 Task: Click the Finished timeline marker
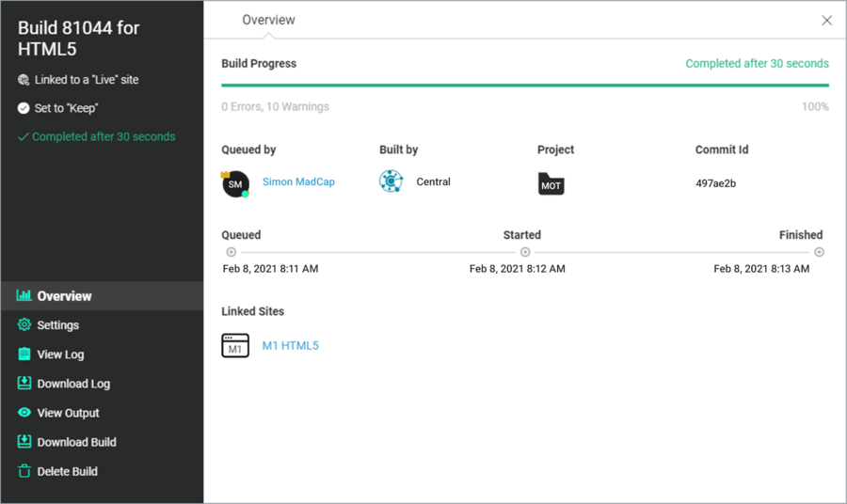(x=819, y=252)
